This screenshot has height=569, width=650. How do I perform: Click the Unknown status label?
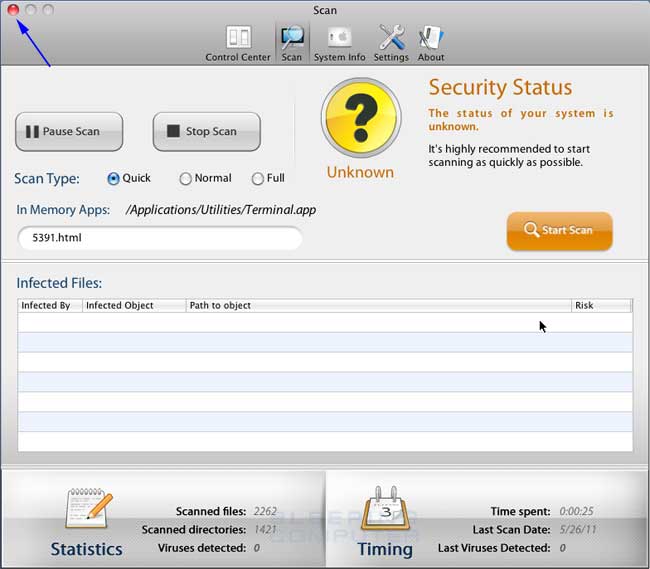[x=360, y=172]
